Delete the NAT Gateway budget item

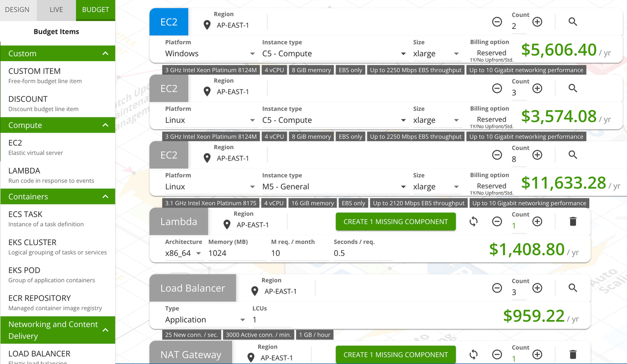(573, 354)
